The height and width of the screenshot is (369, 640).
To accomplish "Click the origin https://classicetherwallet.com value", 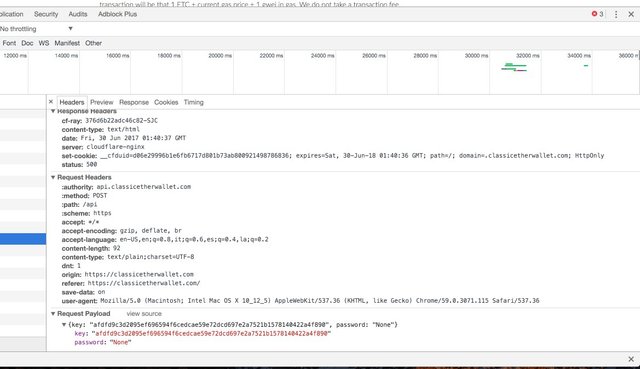I will 139,274.
